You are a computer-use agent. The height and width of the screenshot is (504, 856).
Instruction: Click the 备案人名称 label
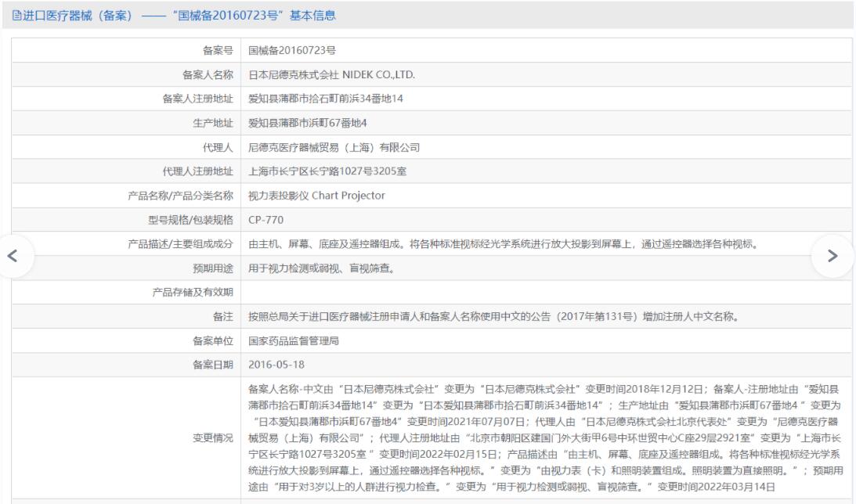tap(208, 74)
